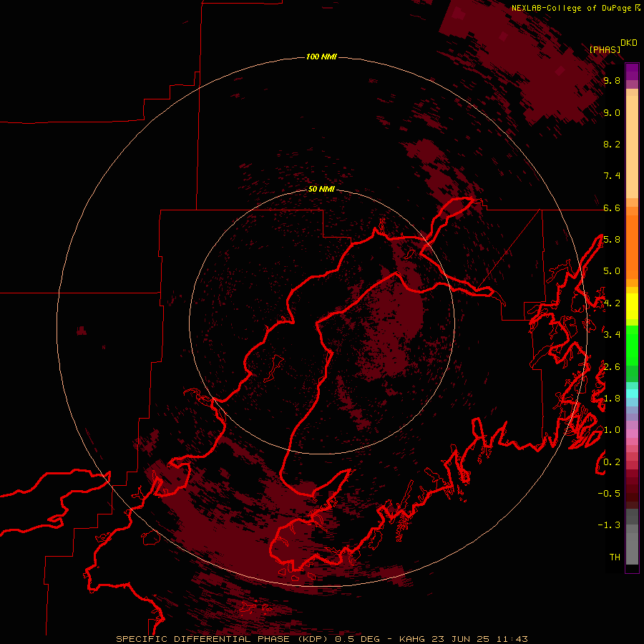
Task: Click the 4.2 legend value
Action: pyautogui.click(x=612, y=303)
